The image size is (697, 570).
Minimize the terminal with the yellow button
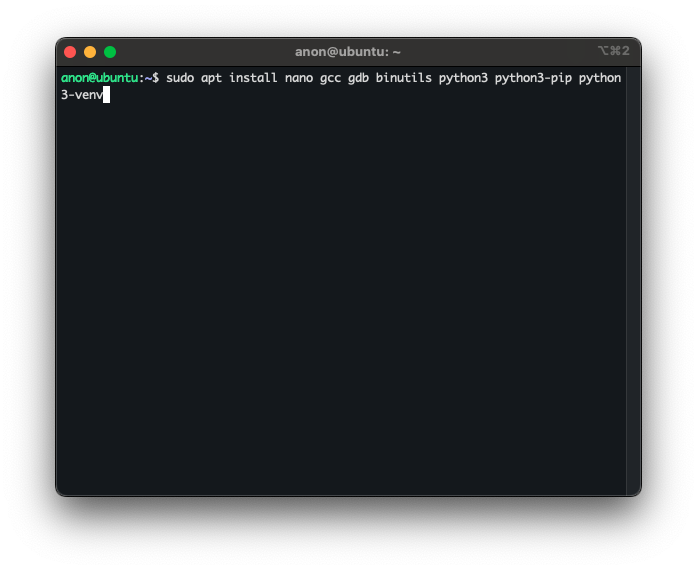[90, 52]
